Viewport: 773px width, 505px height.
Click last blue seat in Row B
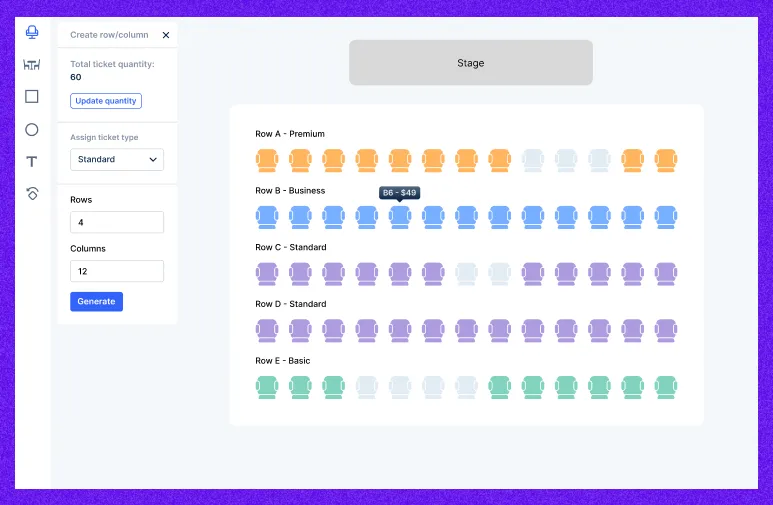click(x=666, y=217)
